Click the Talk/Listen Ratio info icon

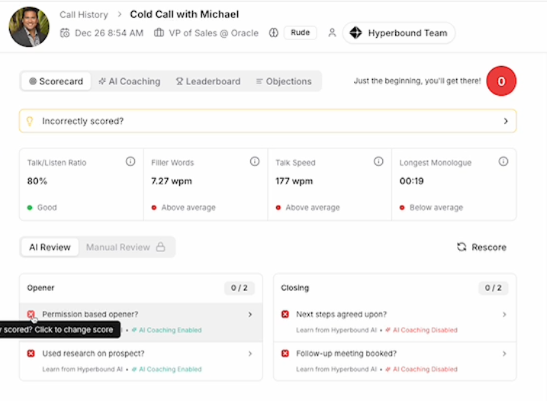coord(130,162)
